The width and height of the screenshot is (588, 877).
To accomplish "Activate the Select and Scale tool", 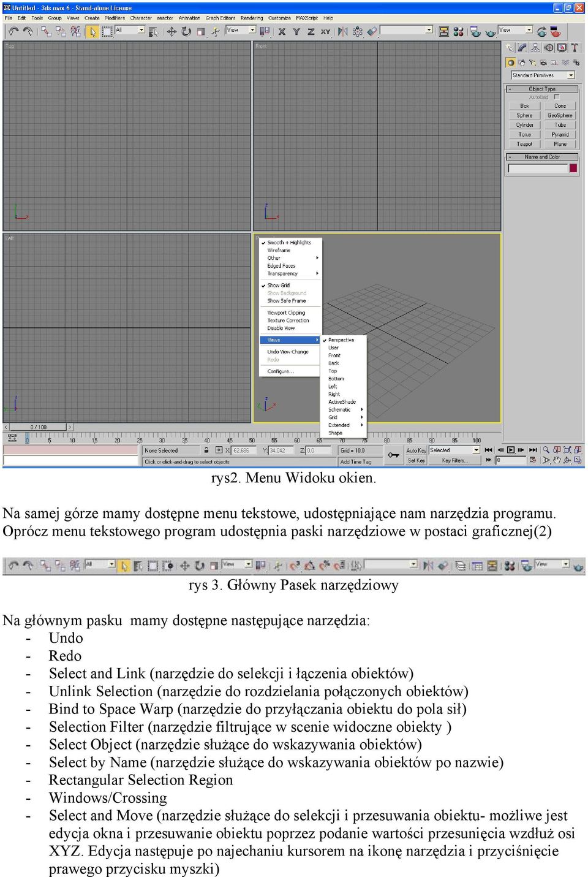I will point(200,31).
